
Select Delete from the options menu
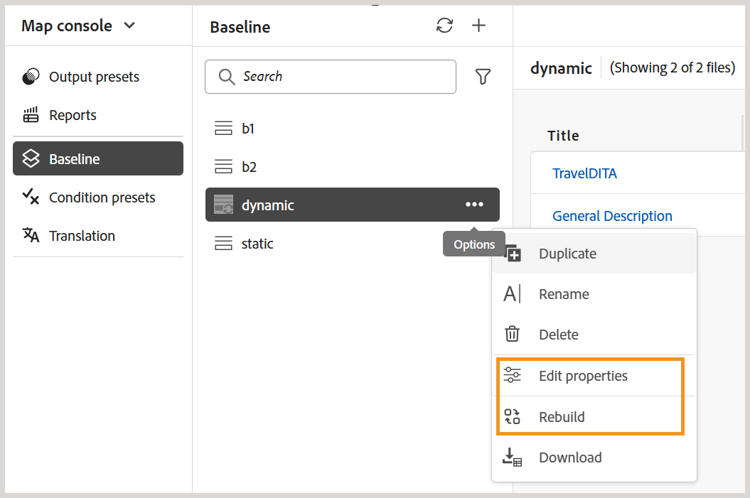pyautogui.click(x=558, y=335)
